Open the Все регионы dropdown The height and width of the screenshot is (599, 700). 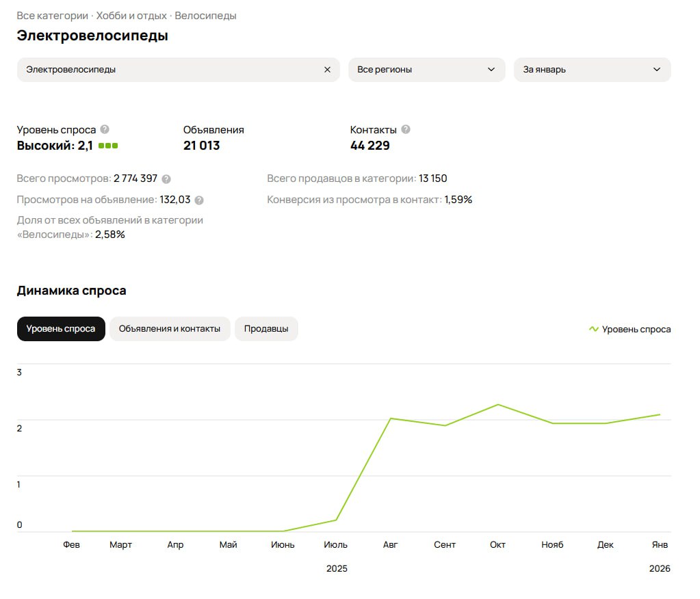pos(426,70)
